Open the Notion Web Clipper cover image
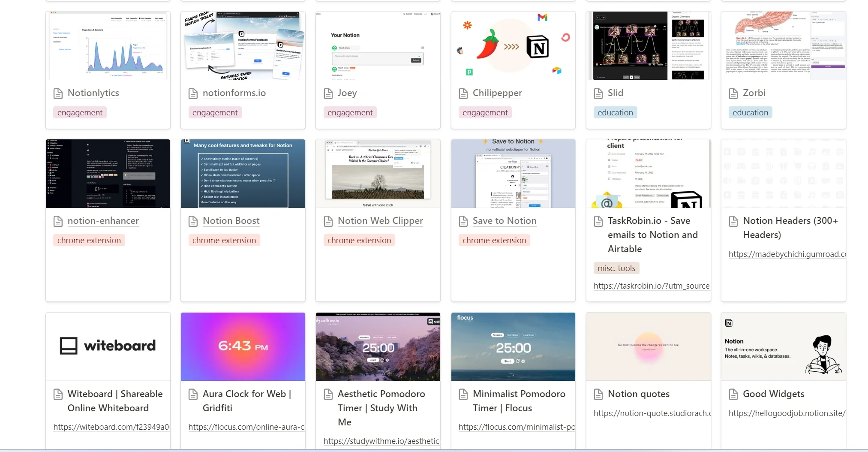 point(378,174)
